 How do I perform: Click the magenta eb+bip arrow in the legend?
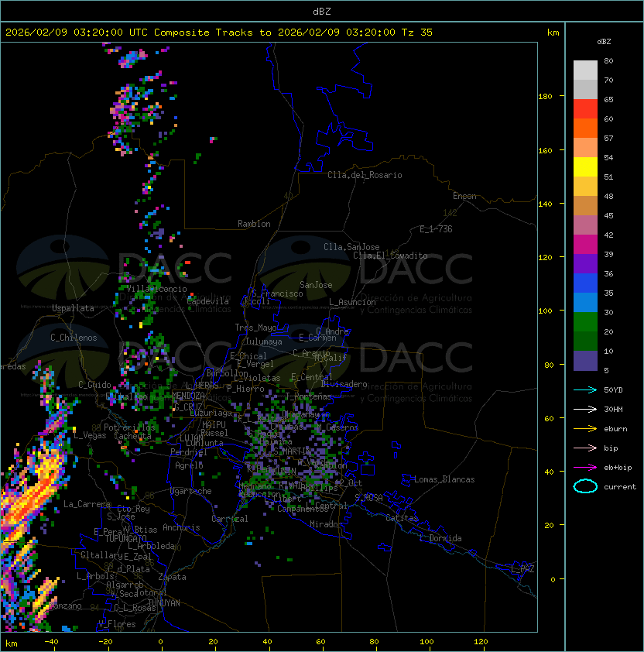click(585, 468)
